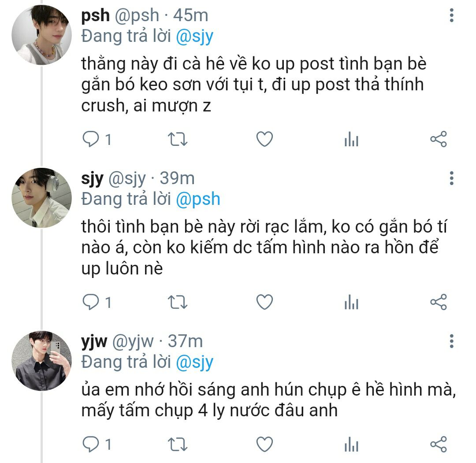Open psh's profile picture

[x=41, y=36]
